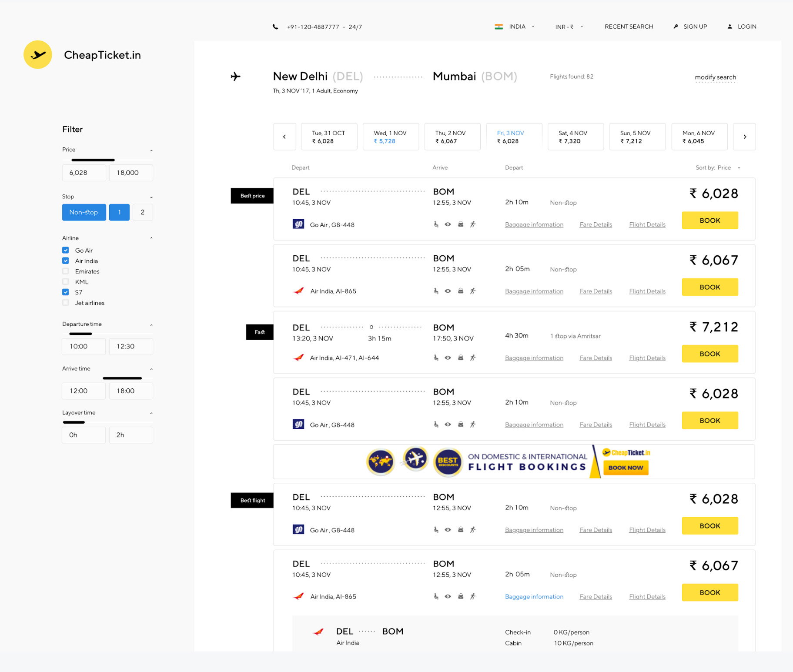Click seat icon in Best price Go Air flight
The width and height of the screenshot is (793, 672).
(x=436, y=224)
